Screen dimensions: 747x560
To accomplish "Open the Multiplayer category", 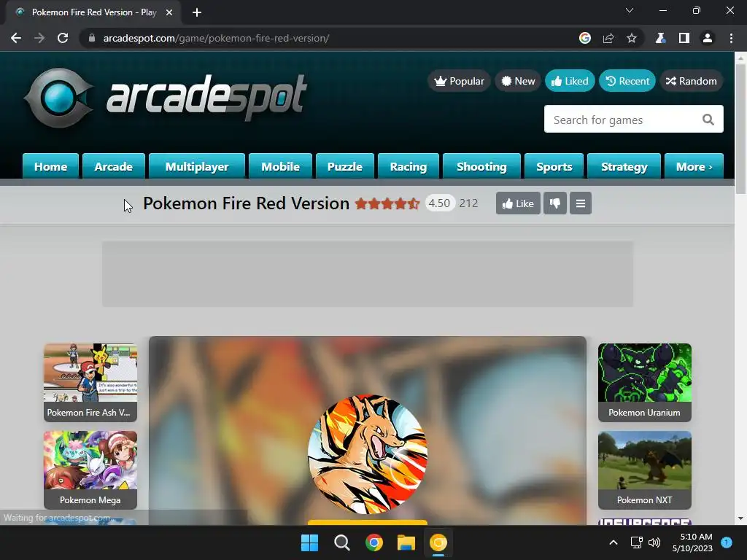I will click(x=197, y=167).
